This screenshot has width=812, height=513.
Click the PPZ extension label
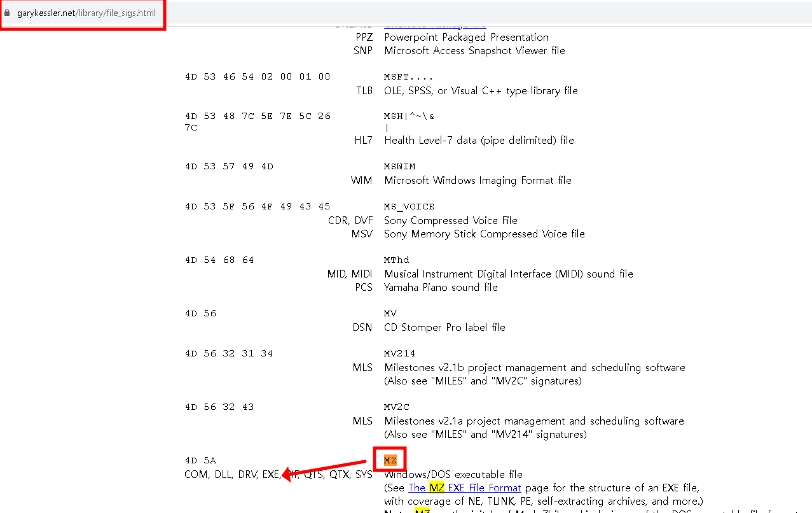point(364,37)
